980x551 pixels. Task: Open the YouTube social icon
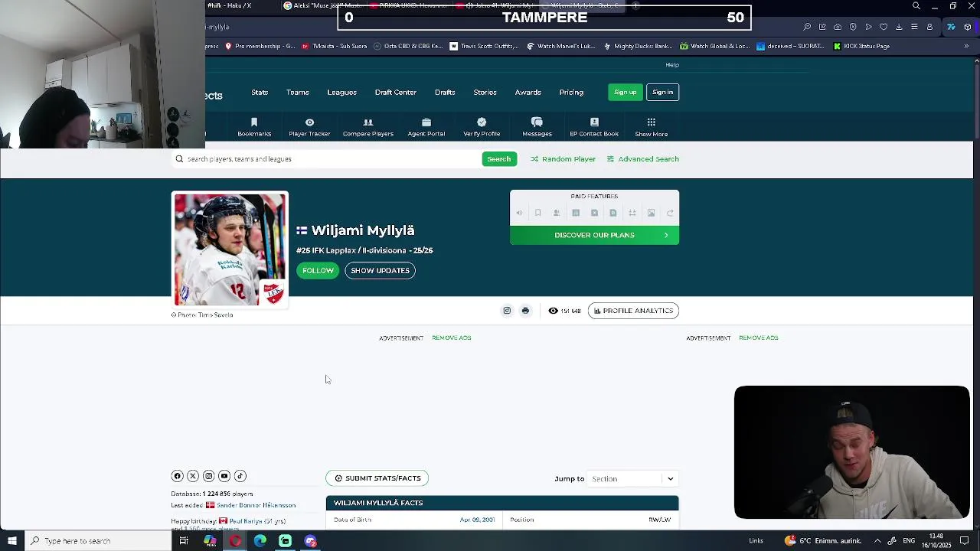pos(224,476)
